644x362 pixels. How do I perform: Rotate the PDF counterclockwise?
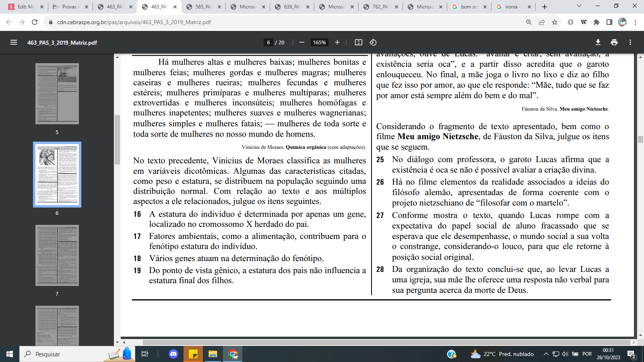point(373,42)
